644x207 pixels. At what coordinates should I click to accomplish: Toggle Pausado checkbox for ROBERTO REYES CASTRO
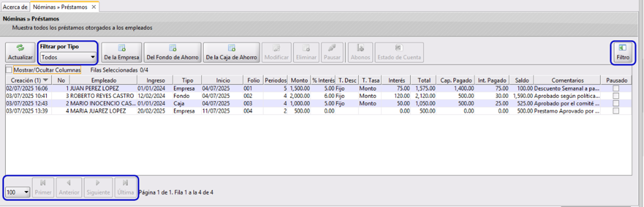[x=615, y=95]
